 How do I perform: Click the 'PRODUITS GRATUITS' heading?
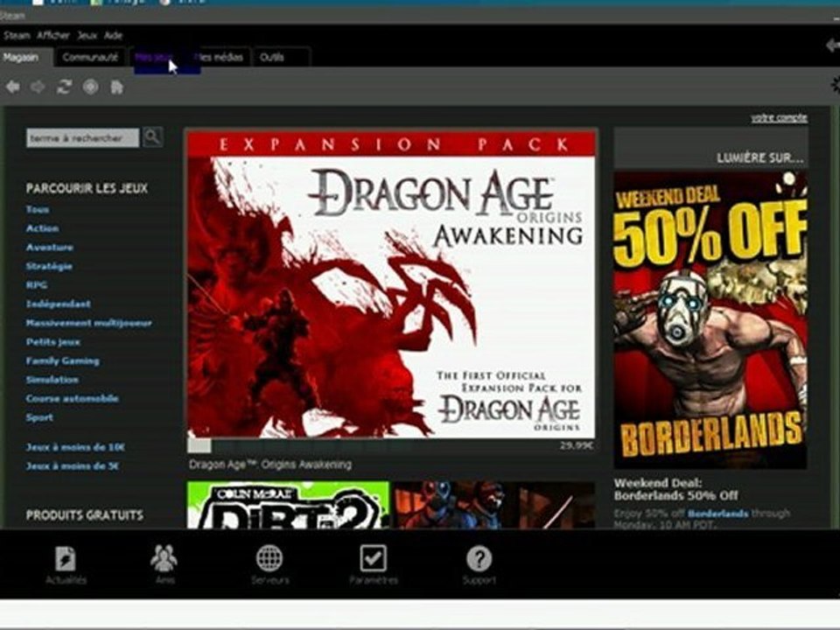click(x=85, y=515)
